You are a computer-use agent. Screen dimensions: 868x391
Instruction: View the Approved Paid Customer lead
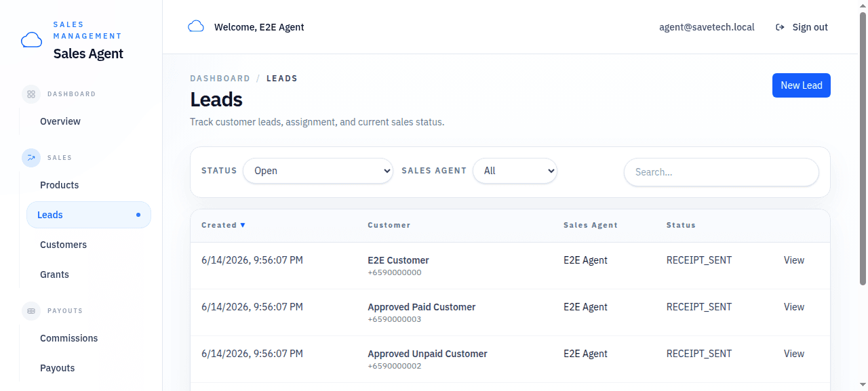click(794, 307)
